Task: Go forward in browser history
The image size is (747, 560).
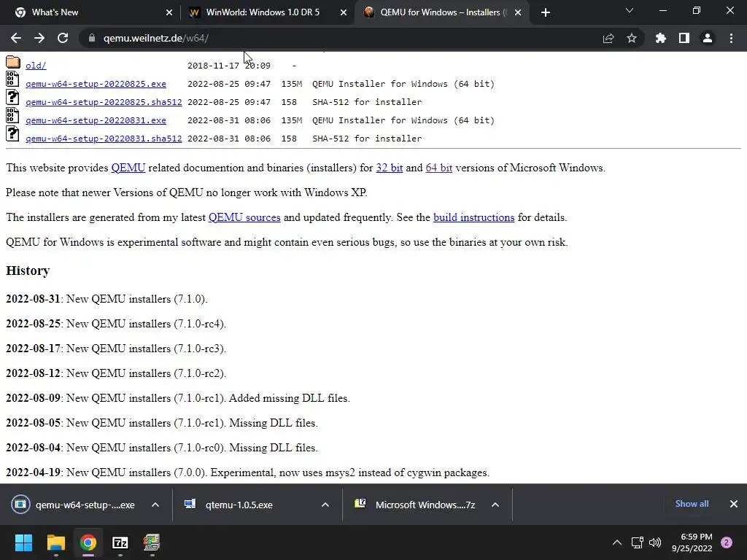Action: pyautogui.click(x=39, y=38)
